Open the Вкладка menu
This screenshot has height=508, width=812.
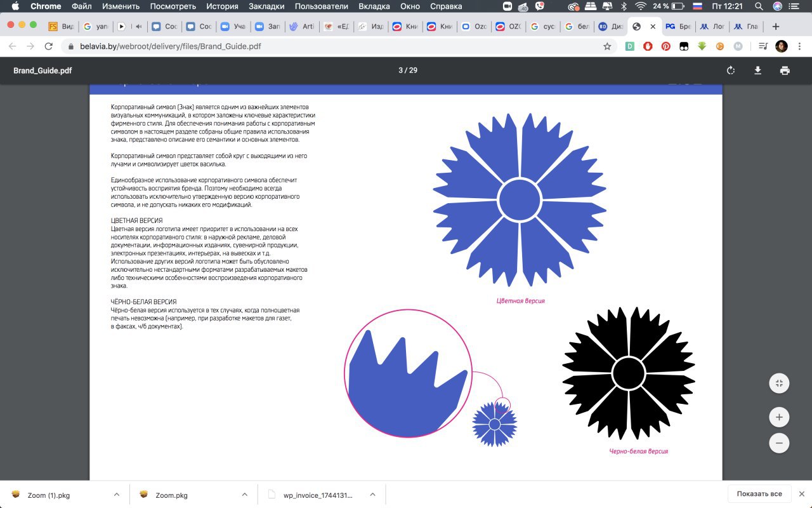[374, 6]
